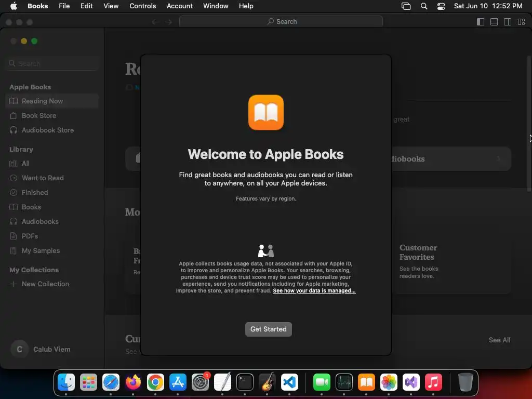Open My Samples section
Screen dimensions: 532x399
pos(52,251)
